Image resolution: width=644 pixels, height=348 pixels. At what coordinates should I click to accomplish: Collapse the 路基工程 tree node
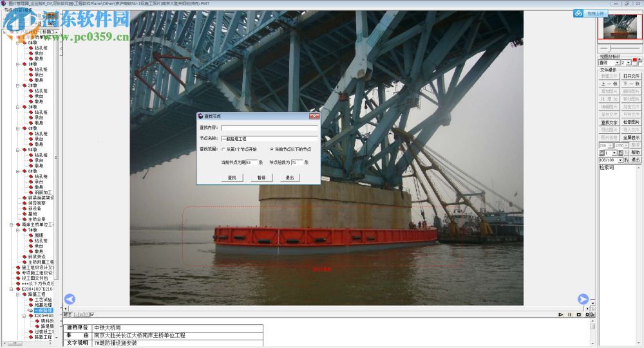pyautogui.click(x=17, y=294)
